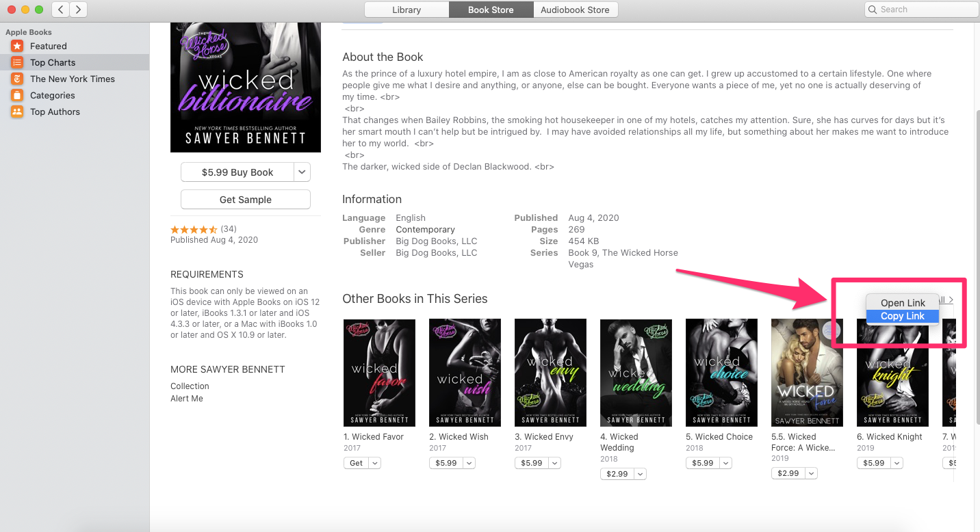Click the '2. Wicked Wish' title text
Viewport: 980px width, 532px height.
tap(459, 437)
